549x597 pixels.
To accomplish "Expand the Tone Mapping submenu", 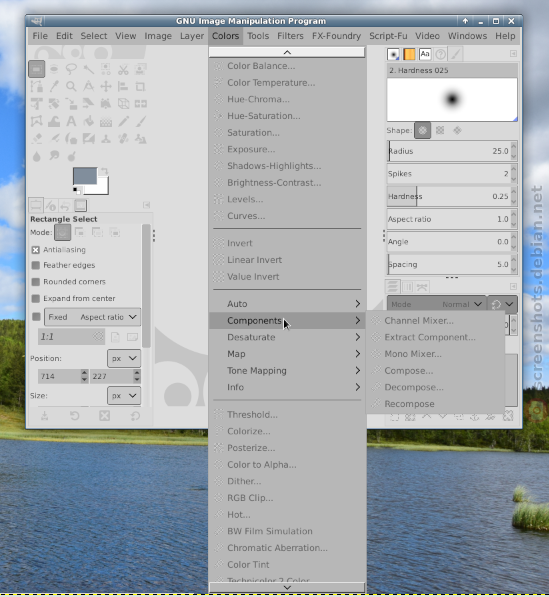I will 287,371.
